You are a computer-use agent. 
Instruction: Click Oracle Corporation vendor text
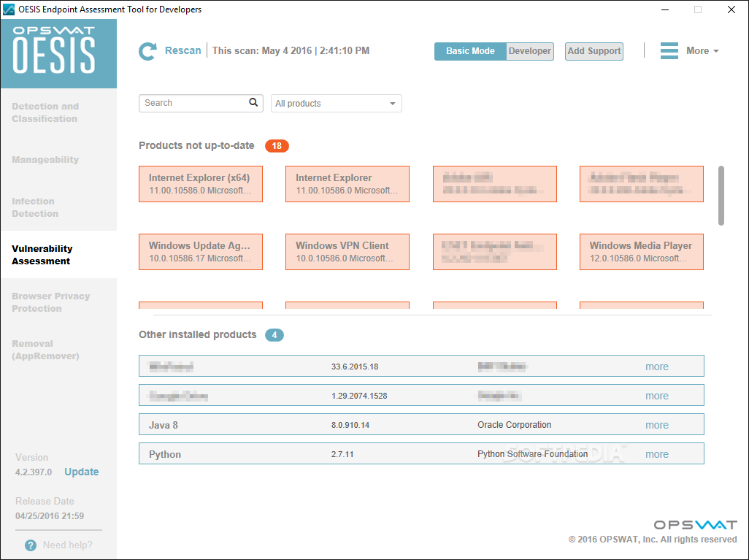514,425
